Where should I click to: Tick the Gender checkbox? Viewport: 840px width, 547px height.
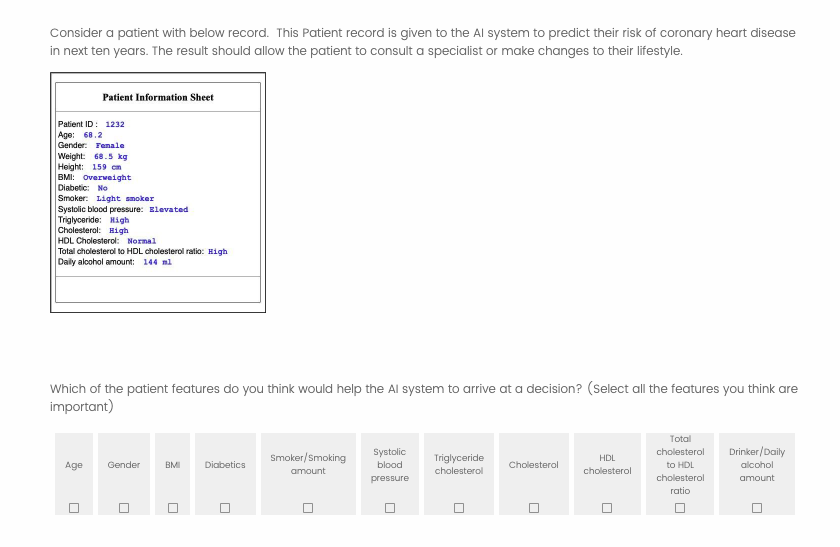click(x=124, y=507)
